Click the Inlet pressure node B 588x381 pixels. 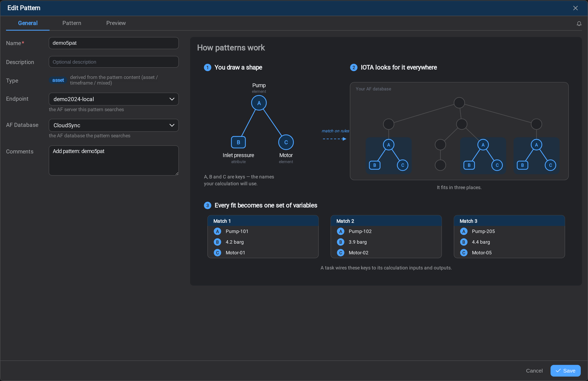tap(238, 142)
